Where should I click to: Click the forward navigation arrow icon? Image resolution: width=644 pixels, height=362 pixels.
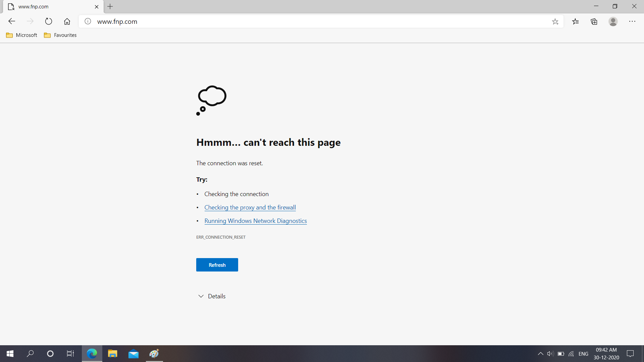[x=30, y=21]
